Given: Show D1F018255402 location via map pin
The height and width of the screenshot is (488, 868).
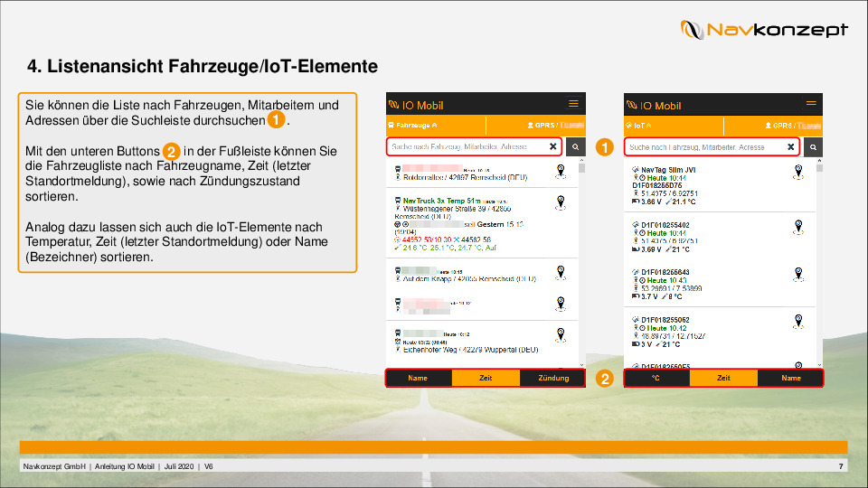Looking at the screenshot, I should (x=797, y=227).
